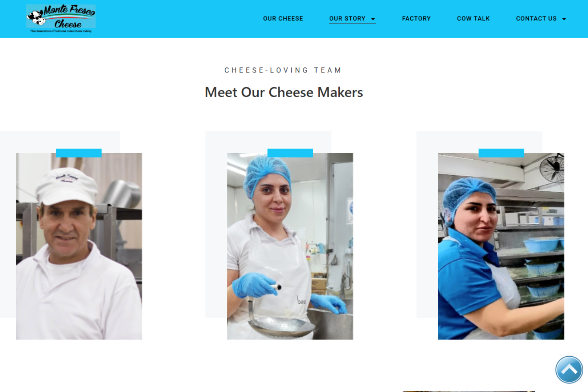Click the tagline beneath the logo
Image resolution: width=588 pixels, height=392 pixels.
click(61, 31)
